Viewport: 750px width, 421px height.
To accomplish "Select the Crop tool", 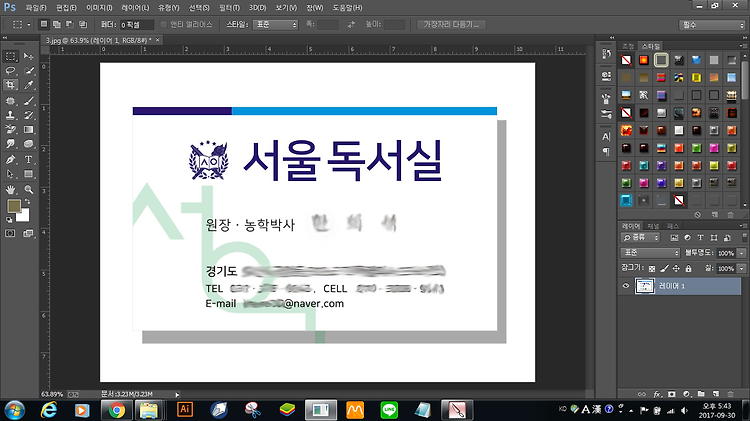I will (10, 85).
